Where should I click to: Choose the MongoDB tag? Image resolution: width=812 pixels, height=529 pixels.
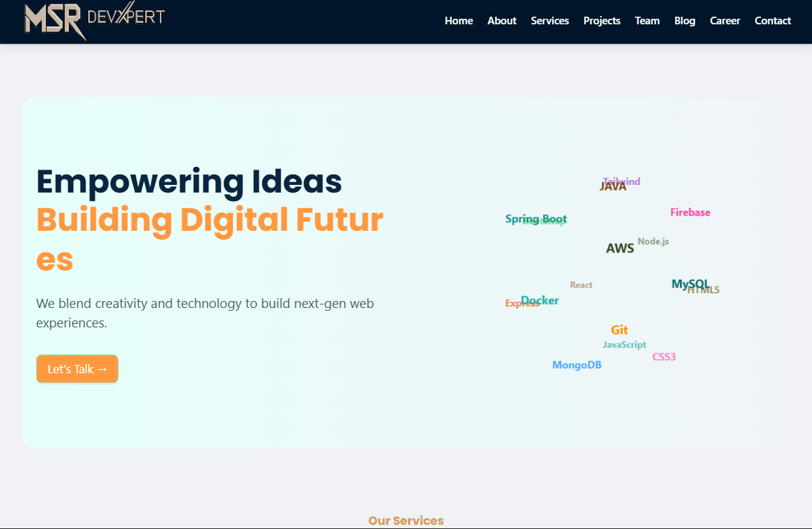(x=576, y=365)
